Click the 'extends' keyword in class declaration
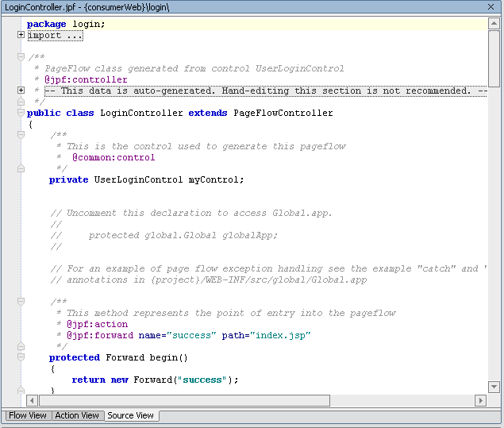 (x=208, y=113)
